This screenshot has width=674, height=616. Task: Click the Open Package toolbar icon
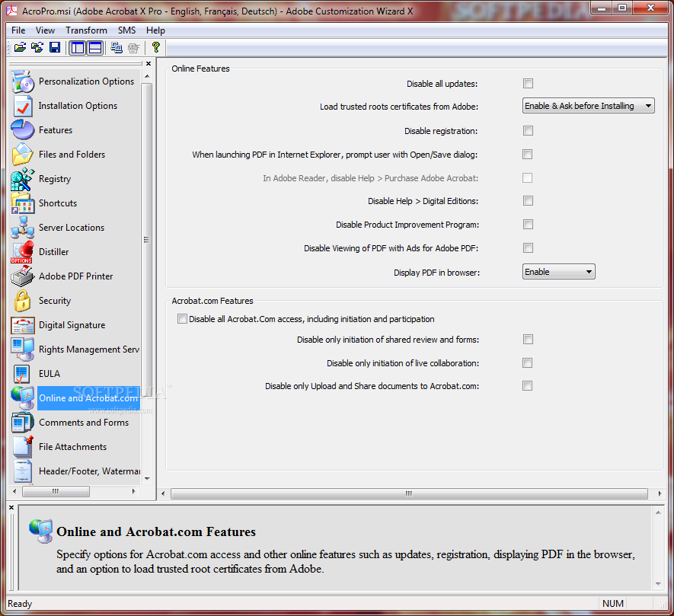[x=20, y=47]
